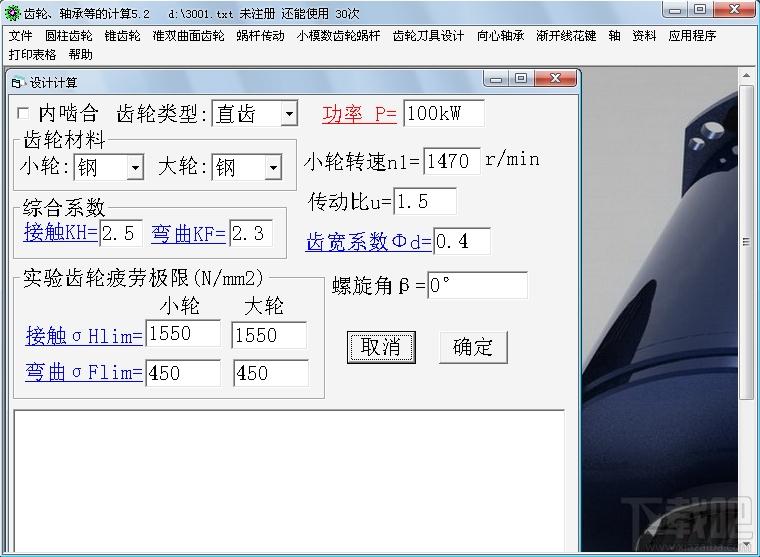Open the 齿轮刀具设计 menu

point(428,36)
